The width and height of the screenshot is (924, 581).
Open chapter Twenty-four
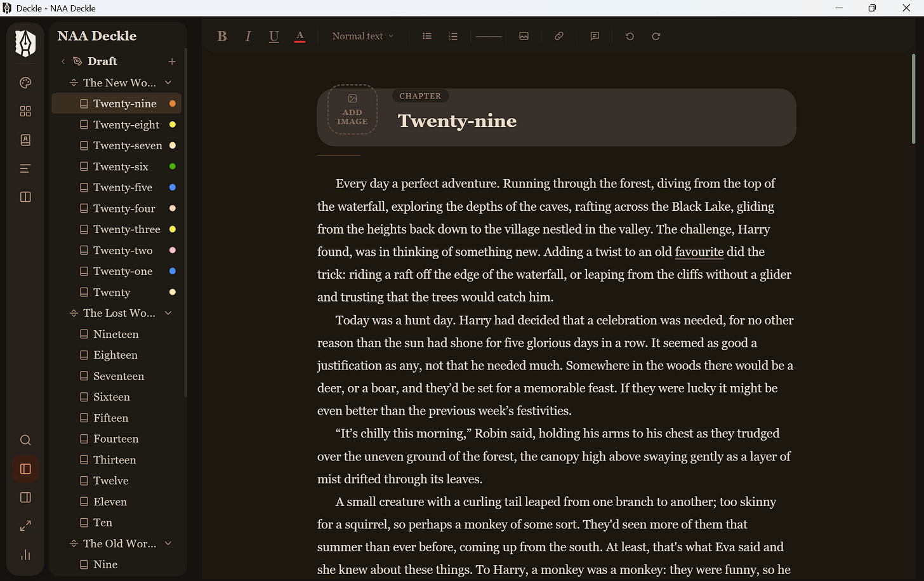[x=117, y=208]
